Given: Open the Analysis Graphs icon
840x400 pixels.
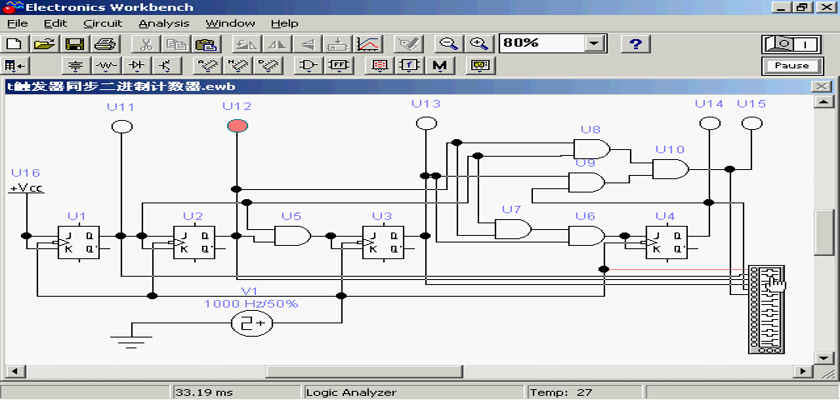Looking at the screenshot, I should [369, 44].
